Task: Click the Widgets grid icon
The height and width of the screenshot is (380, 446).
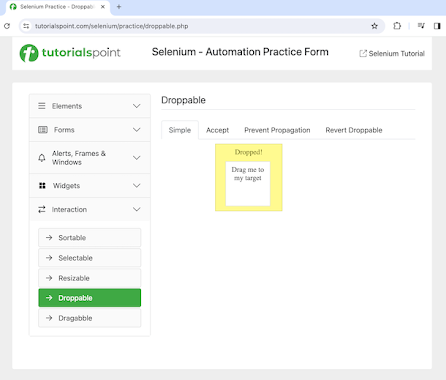Action: point(42,186)
